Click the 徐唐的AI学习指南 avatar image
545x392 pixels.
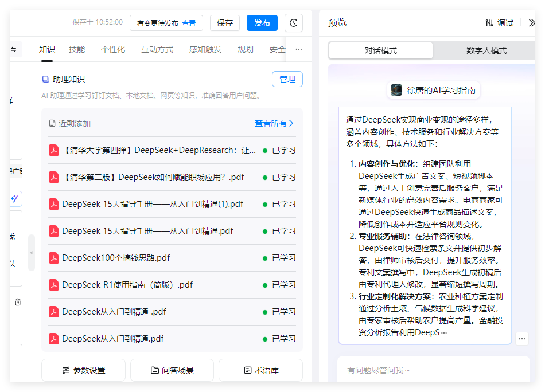pos(396,91)
